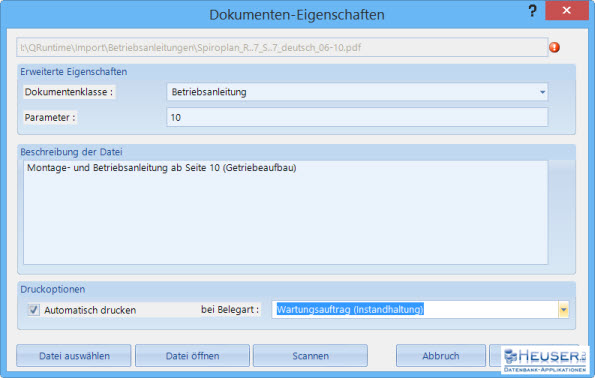Viewport: 595px width, 378px height.
Task: Click the Dokumenten-Eigenschaften title bar text
Action: click(x=297, y=14)
